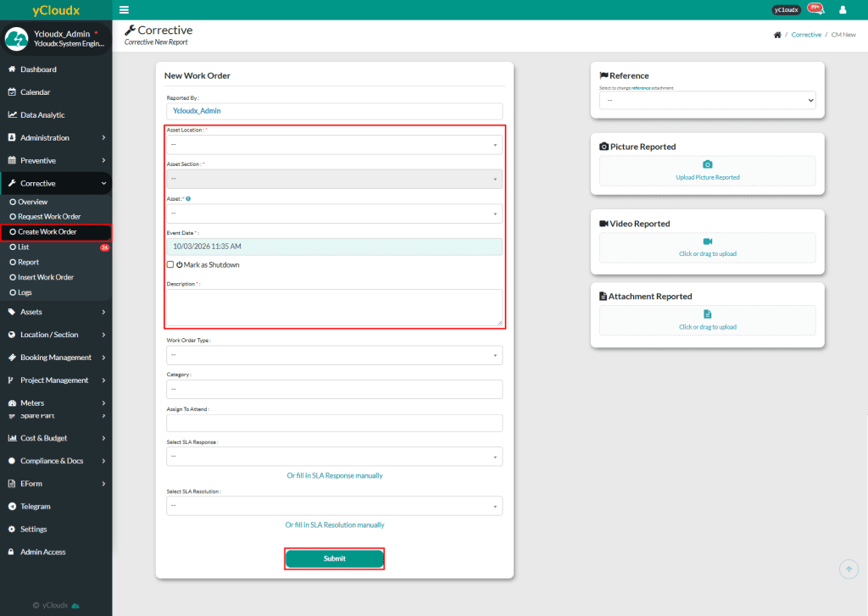The height and width of the screenshot is (616, 868).
Task: Click the Submit button
Action: click(334, 558)
